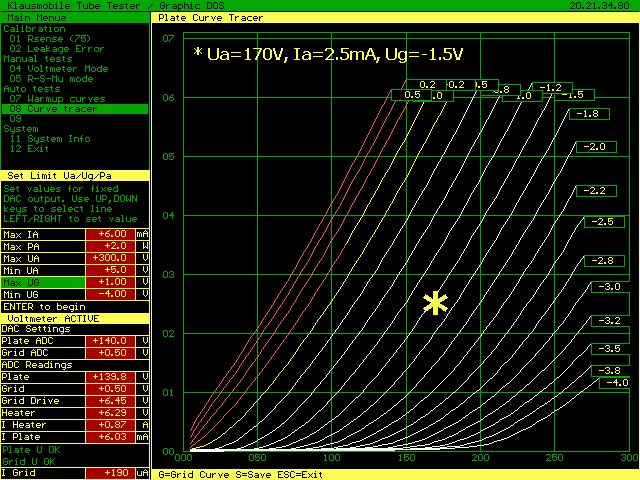Click the clock readout 20.21.34.80
The height and width of the screenshot is (480, 640).
(599, 6)
